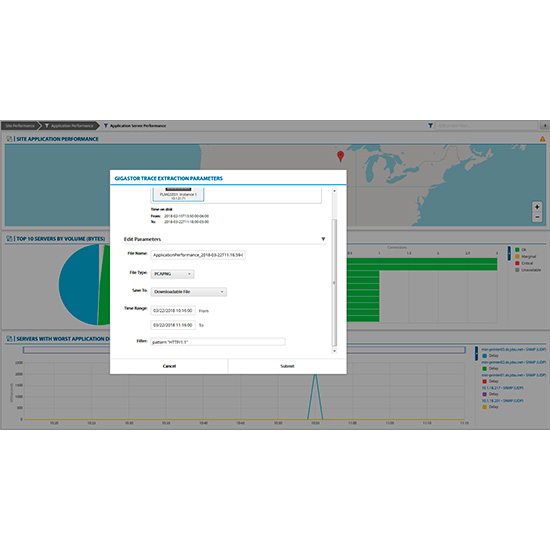This screenshot has width=550, height=550.
Task: Collapse the Edit Parameters section
Action: point(323,239)
